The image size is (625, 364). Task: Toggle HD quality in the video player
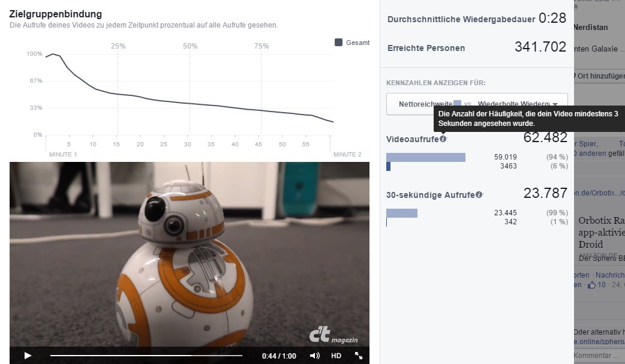click(x=336, y=356)
